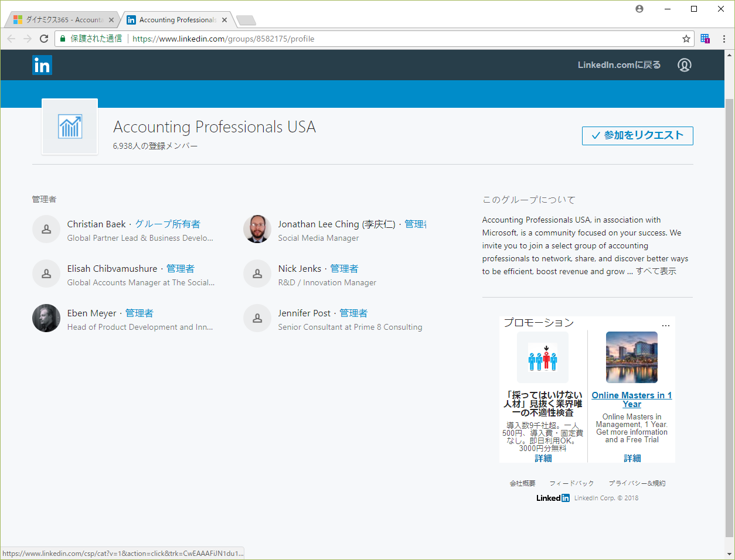The width and height of the screenshot is (735, 560).
Task: Click Christian Baek's placeholder avatar
Action: pos(46,230)
